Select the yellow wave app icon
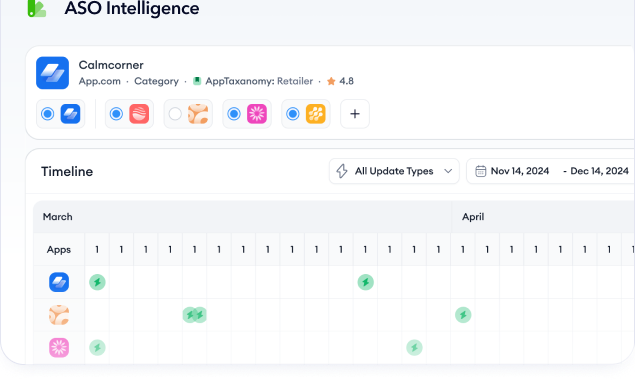This screenshot has width=635, height=381. pyautogui.click(x=315, y=114)
